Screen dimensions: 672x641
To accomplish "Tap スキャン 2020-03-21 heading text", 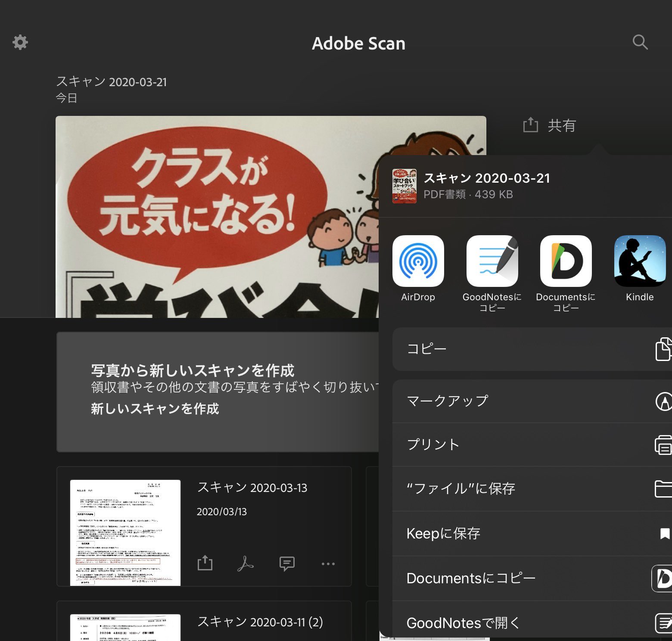I will click(111, 81).
